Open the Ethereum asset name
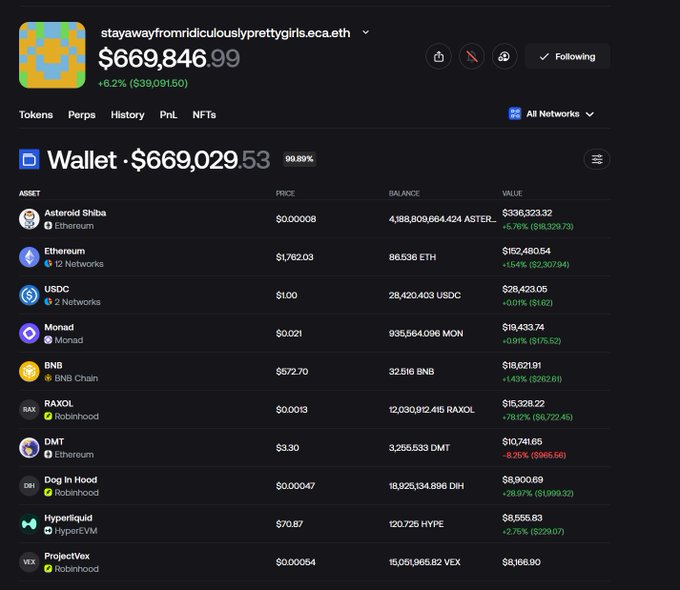This screenshot has height=590, width=680. tap(65, 251)
